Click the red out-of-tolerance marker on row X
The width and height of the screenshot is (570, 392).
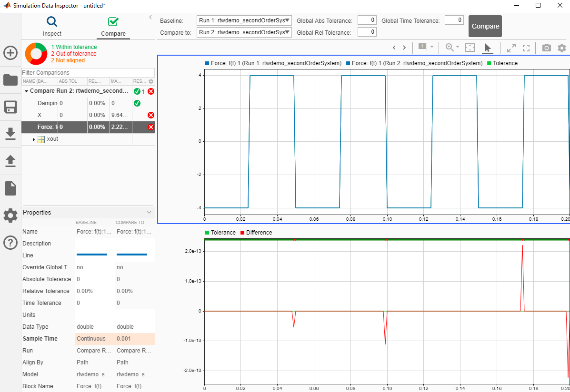click(x=151, y=115)
